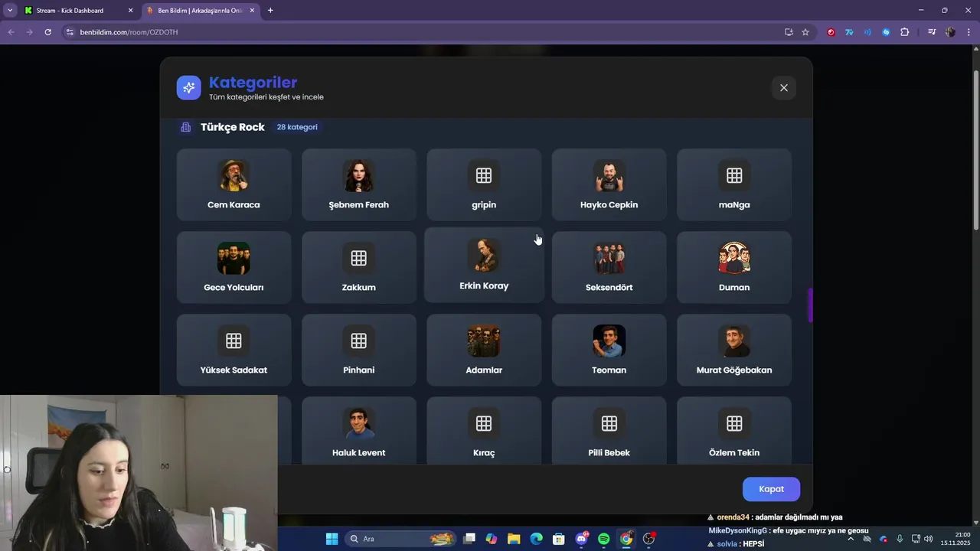The width and height of the screenshot is (980, 551).
Task: Launch Copilot from the taskbar
Action: [492, 539]
